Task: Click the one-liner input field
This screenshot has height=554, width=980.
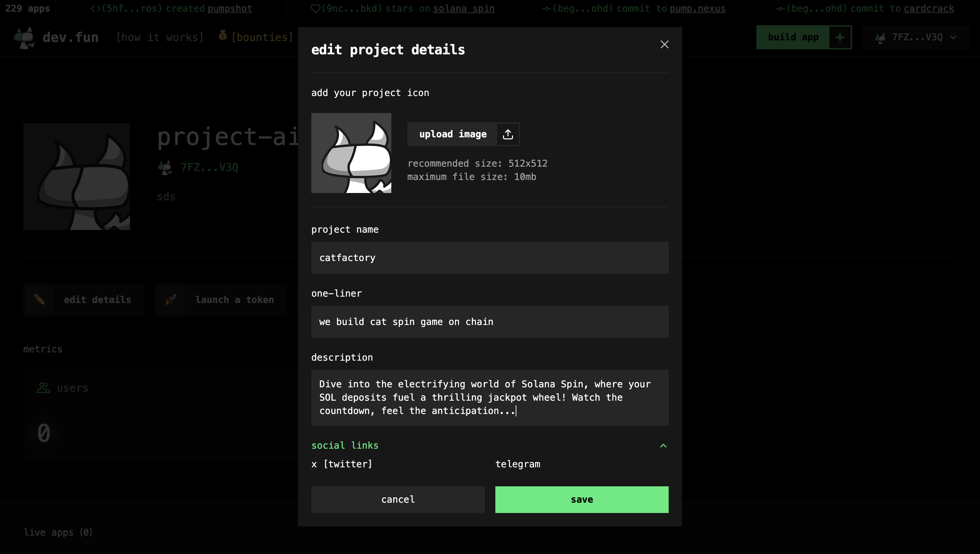Action: (x=490, y=322)
